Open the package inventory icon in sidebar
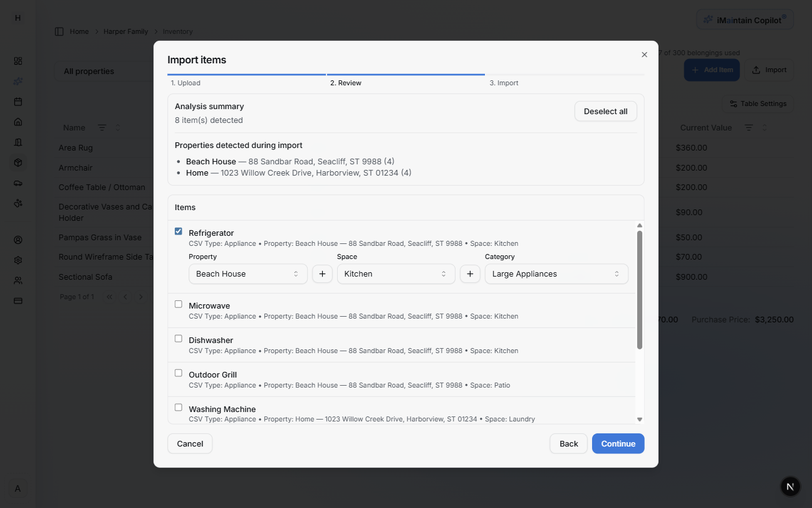Screen dimensions: 812x508 point(18,162)
